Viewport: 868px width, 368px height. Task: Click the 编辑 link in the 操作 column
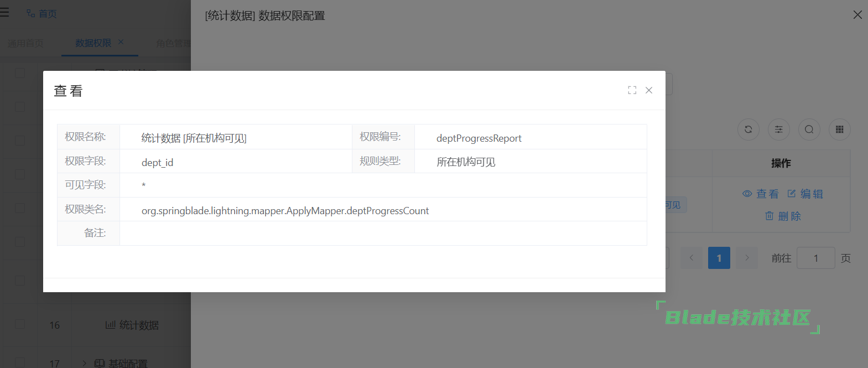805,194
